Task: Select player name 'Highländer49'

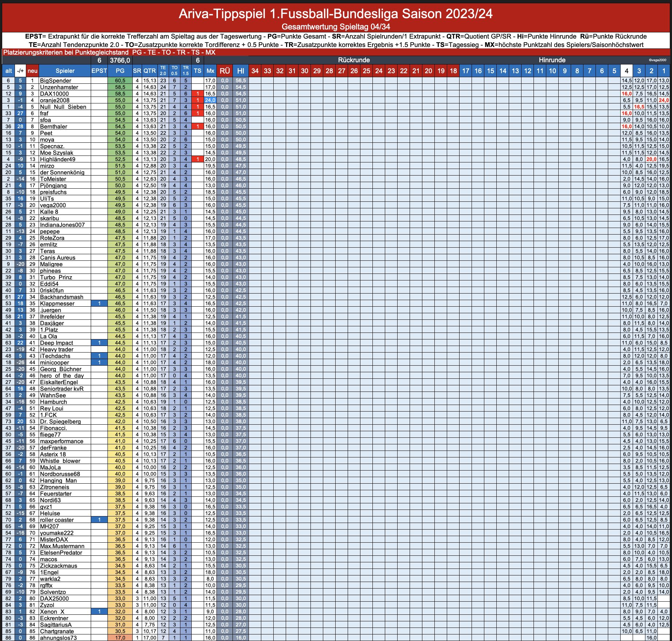Action: pyautogui.click(x=58, y=159)
